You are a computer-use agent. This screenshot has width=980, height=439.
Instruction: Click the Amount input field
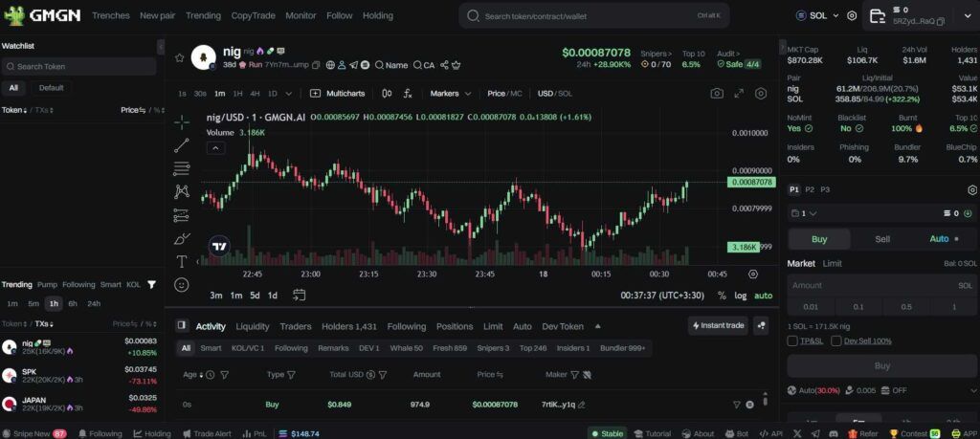click(881, 285)
